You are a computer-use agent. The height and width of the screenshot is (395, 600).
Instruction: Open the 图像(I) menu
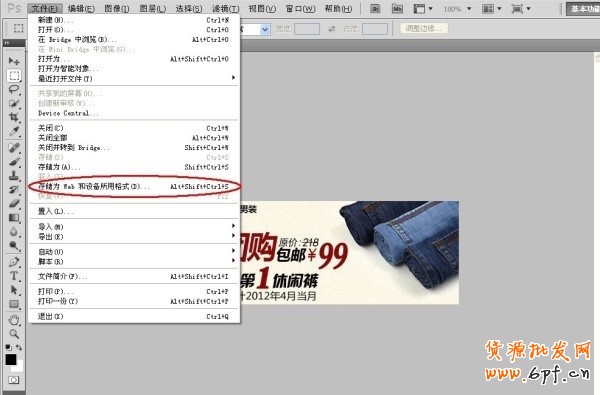117,8
